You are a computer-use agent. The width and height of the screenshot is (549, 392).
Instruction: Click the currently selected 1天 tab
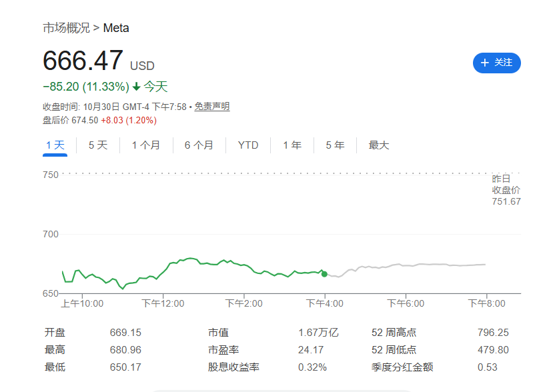(55, 145)
